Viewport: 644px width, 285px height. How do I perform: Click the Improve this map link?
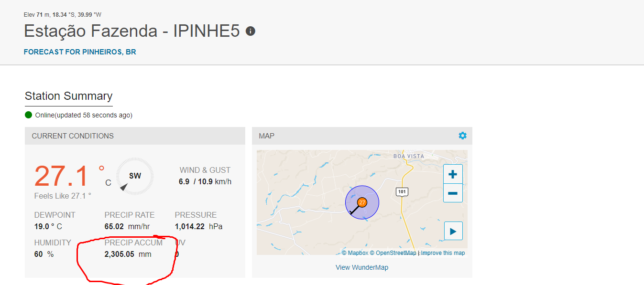click(443, 253)
